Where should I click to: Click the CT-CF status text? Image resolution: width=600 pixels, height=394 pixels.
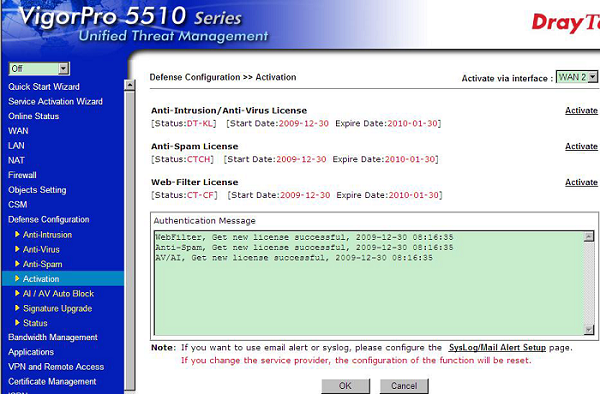tap(200, 195)
